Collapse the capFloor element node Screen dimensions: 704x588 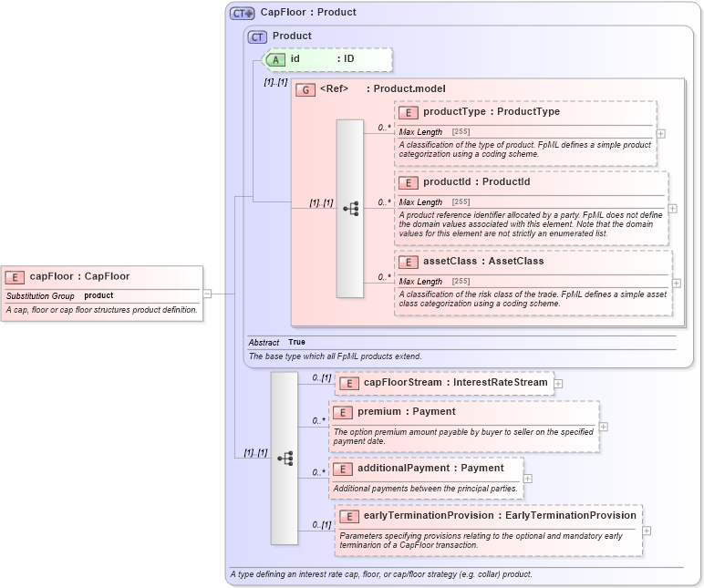coord(207,294)
